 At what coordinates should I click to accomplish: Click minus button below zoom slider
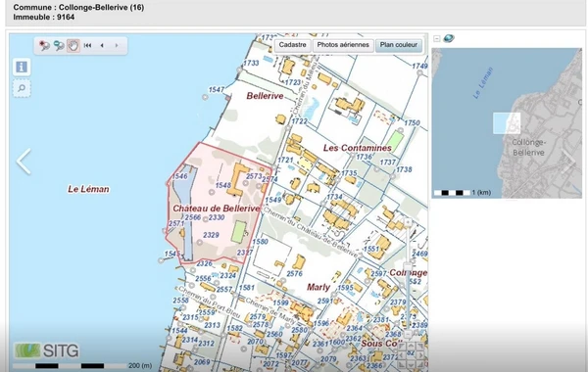coord(408,334)
